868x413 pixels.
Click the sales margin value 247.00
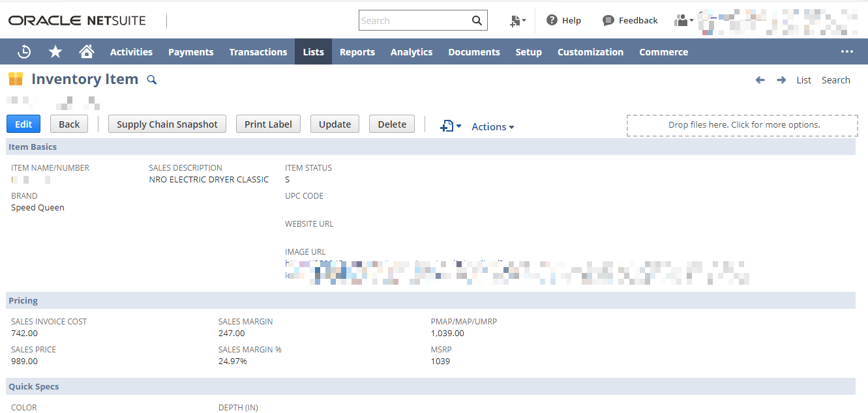[x=232, y=333]
